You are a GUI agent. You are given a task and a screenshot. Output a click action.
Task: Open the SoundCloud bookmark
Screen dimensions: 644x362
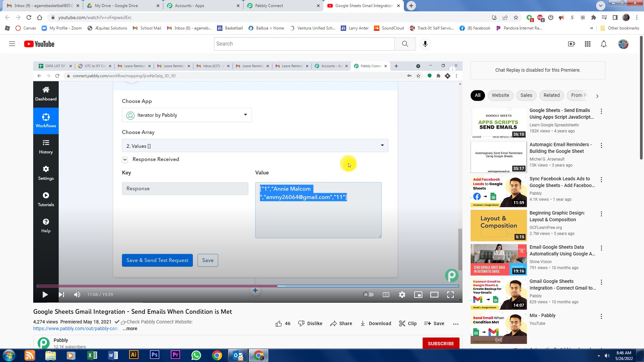389,28
